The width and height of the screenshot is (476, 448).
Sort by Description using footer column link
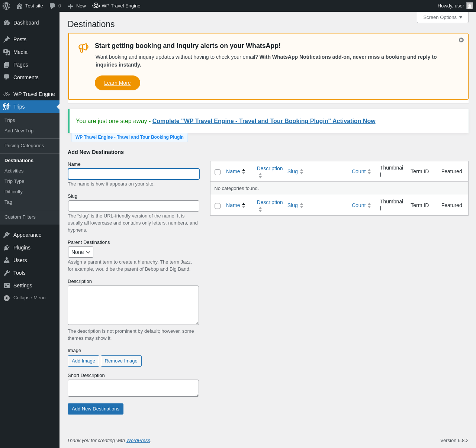click(270, 205)
